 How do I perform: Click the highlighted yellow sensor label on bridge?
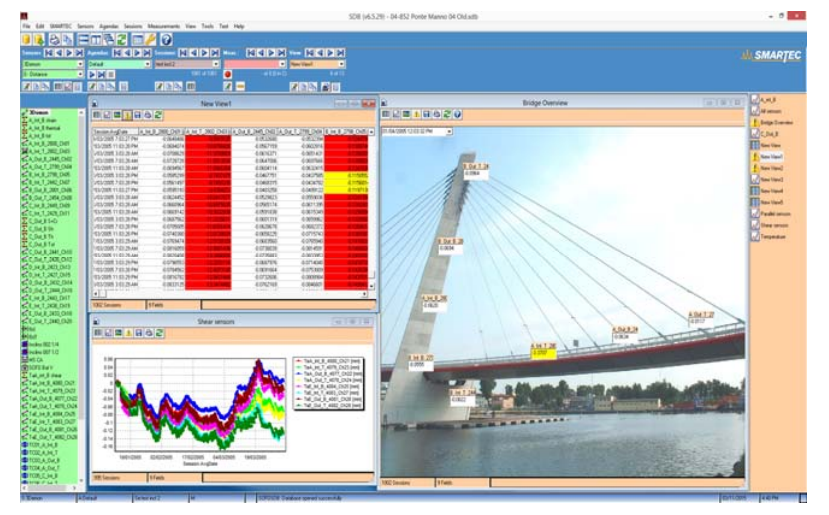coord(542,351)
